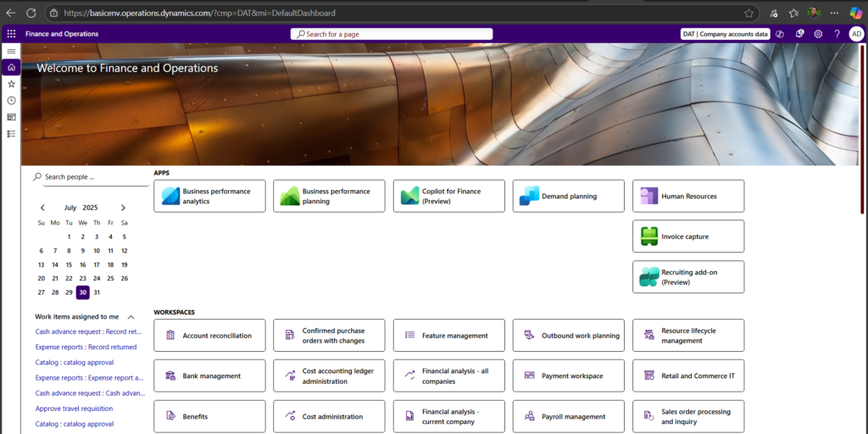Screen dimensions: 868x434
Task: Select 2025 year label in calendar
Action: point(90,208)
